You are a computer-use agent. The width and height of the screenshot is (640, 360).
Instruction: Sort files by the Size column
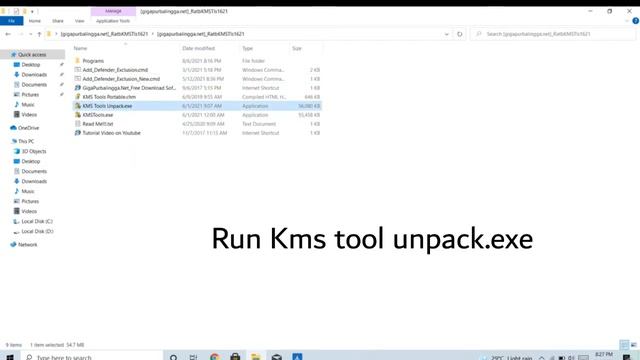pos(297,48)
